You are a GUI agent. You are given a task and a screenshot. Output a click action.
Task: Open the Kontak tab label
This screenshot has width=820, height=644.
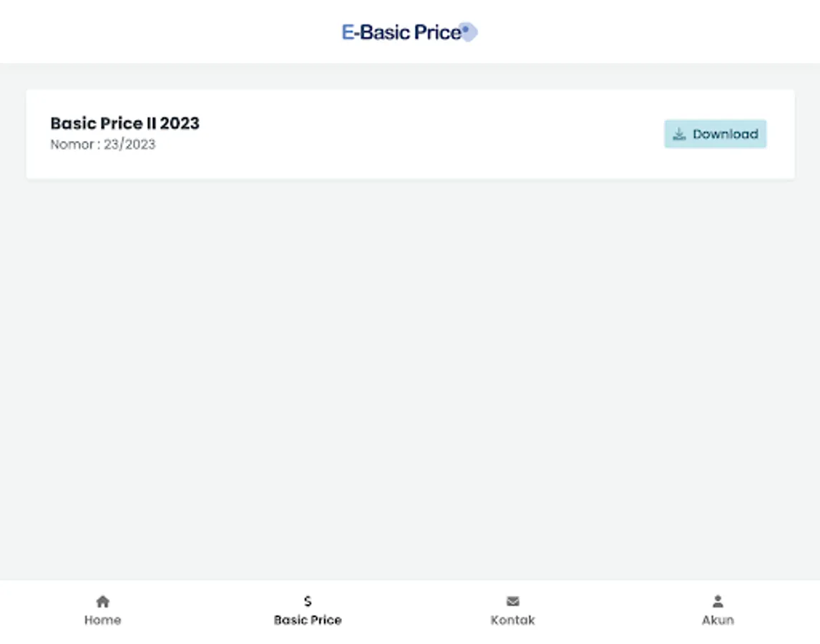coord(512,620)
